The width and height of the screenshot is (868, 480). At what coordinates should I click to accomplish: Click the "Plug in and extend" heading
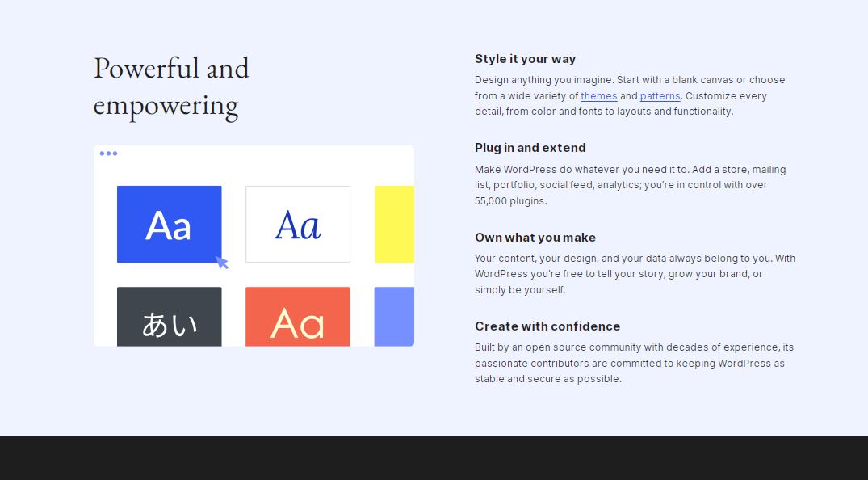pyautogui.click(x=530, y=148)
